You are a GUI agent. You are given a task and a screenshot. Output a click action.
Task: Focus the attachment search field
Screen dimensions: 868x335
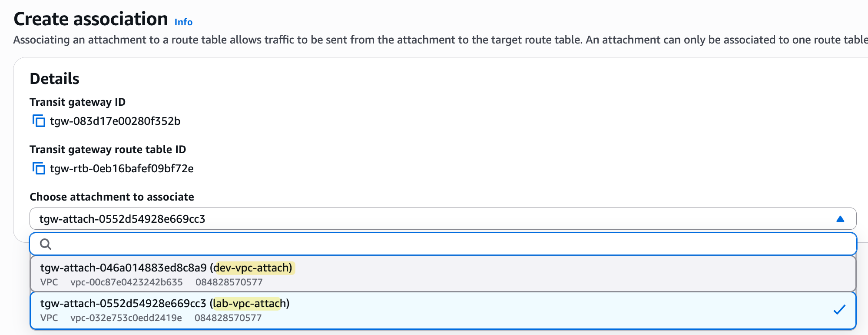tap(443, 244)
